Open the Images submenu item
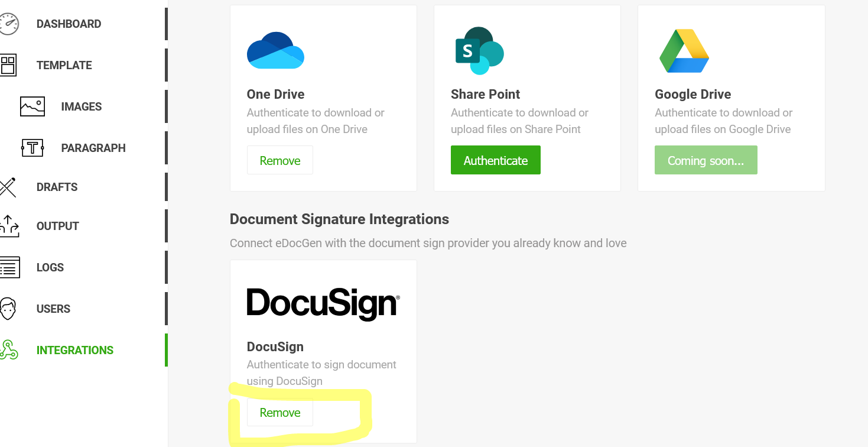The height and width of the screenshot is (447, 868). click(82, 106)
